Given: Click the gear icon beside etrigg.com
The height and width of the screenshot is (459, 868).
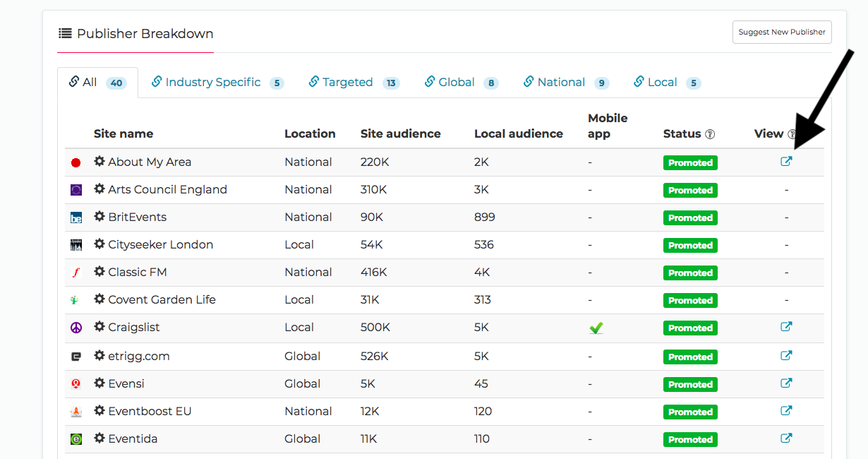Looking at the screenshot, I should pos(100,356).
